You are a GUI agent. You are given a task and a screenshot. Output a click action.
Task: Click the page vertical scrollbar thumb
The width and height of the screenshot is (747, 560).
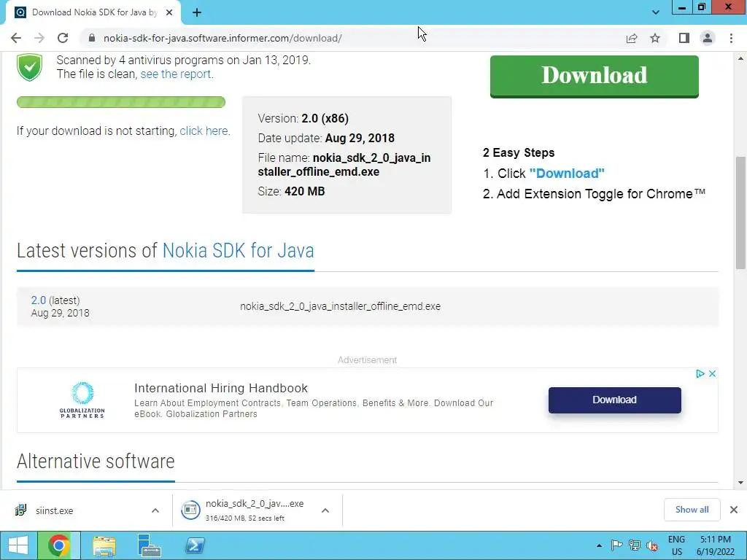coord(740,212)
